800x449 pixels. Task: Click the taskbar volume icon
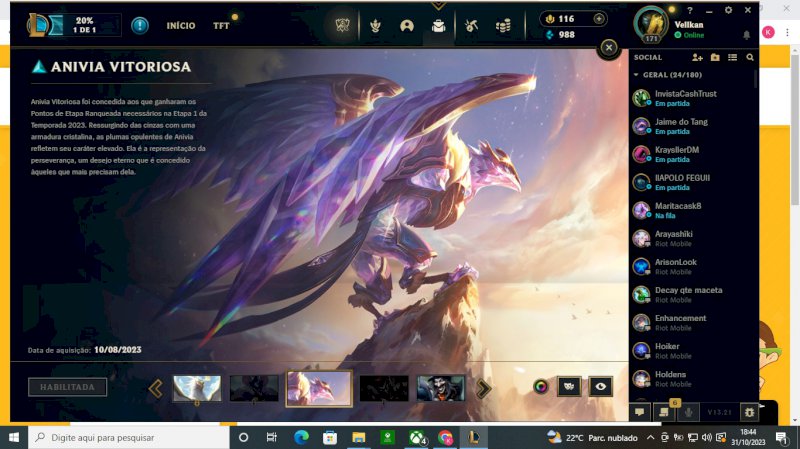pos(707,437)
